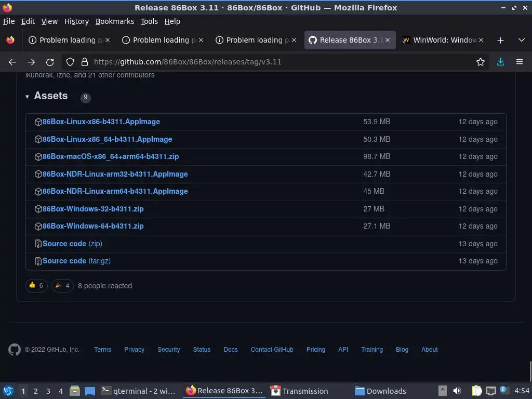Download 86Box-Windows-32-b4311.zip
The image size is (532, 399).
coord(93,209)
